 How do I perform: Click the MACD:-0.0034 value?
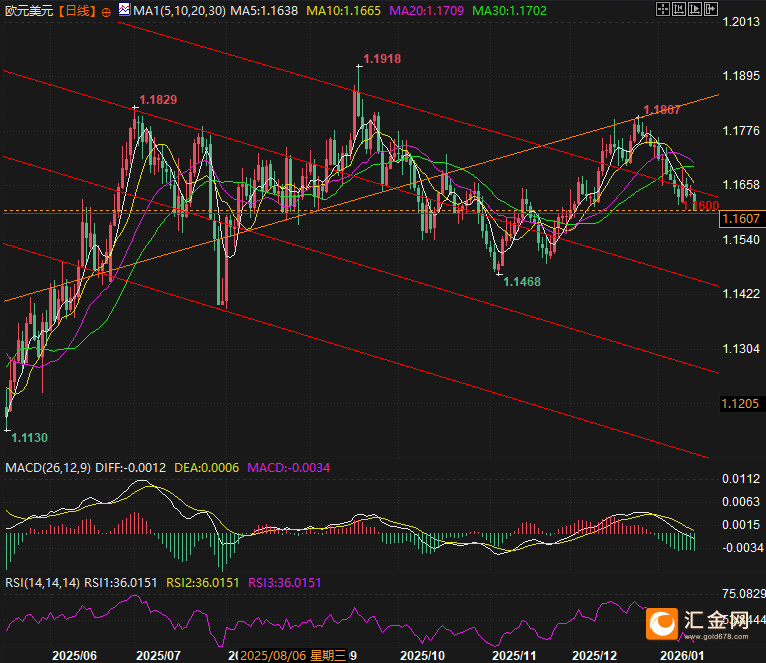tap(289, 468)
